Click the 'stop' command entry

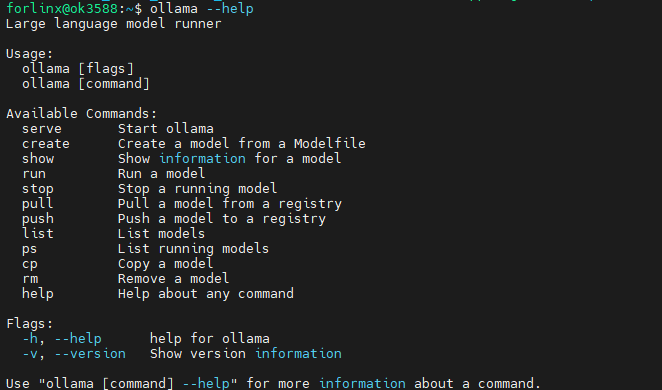tap(38, 189)
